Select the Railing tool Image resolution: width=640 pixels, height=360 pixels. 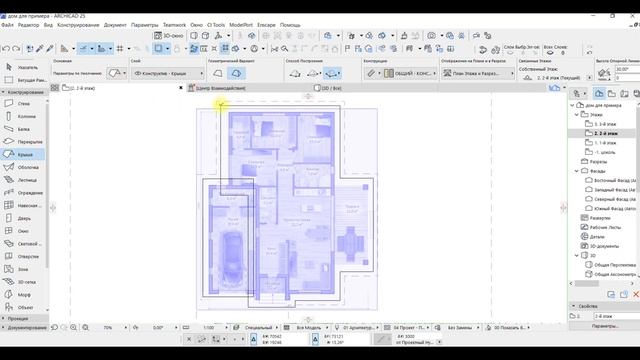pyautogui.click(x=23, y=193)
